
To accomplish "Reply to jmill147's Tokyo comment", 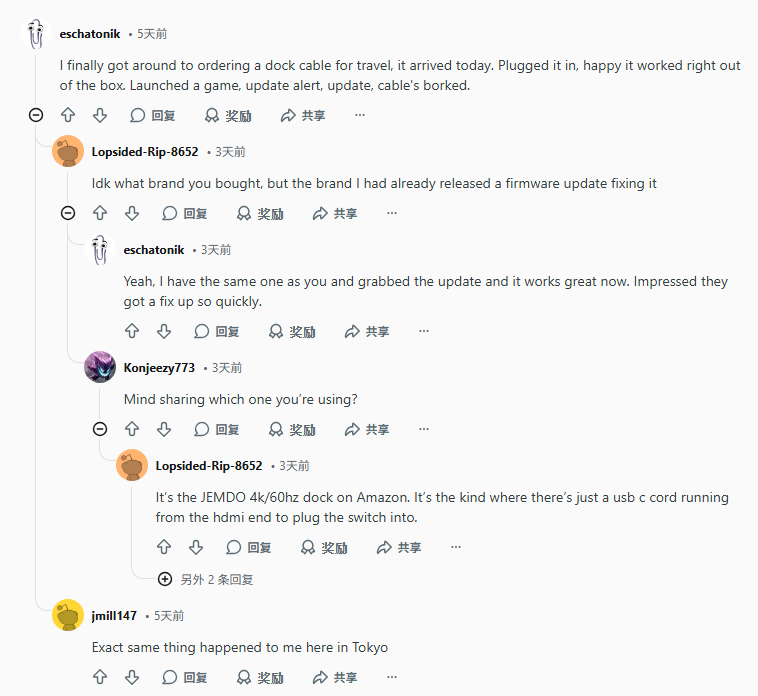I will [x=185, y=678].
